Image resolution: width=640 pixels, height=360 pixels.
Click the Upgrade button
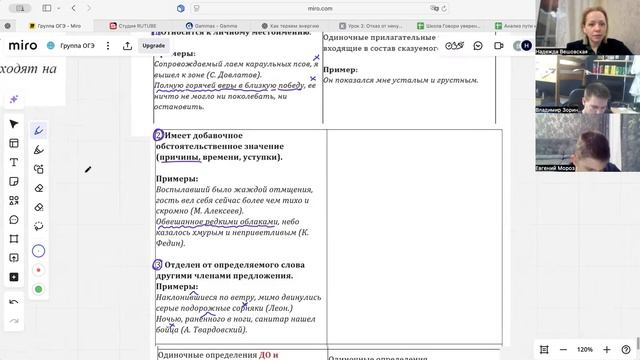153,46
